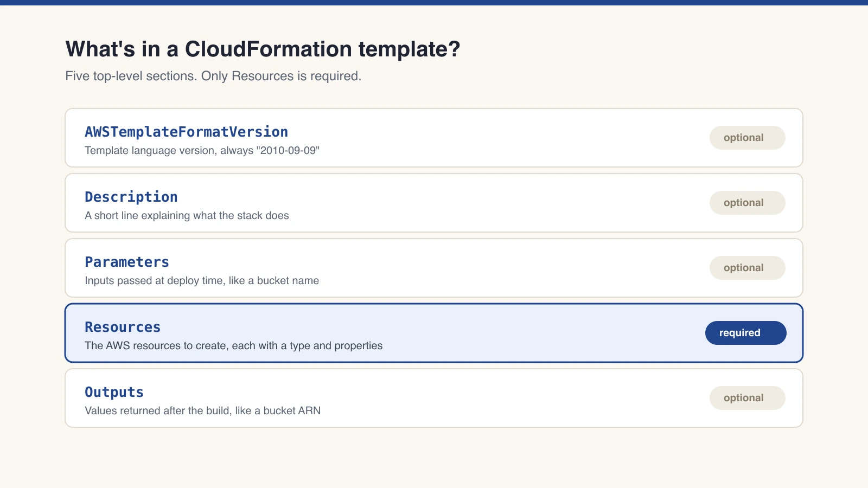The width and height of the screenshot is (868, 488).
Task: Select the AWSTemplateFormatVersion heading
Action: (x=186, y=132)
